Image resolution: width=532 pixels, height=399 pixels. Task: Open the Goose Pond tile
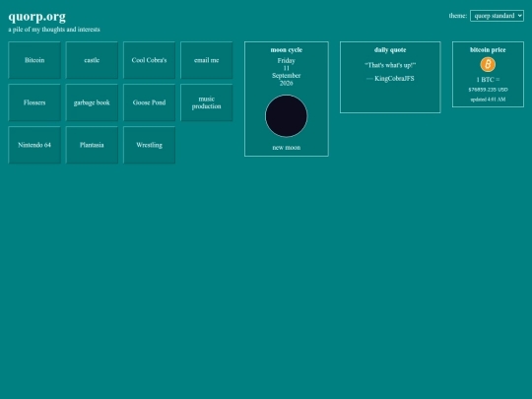pos(149,102)
